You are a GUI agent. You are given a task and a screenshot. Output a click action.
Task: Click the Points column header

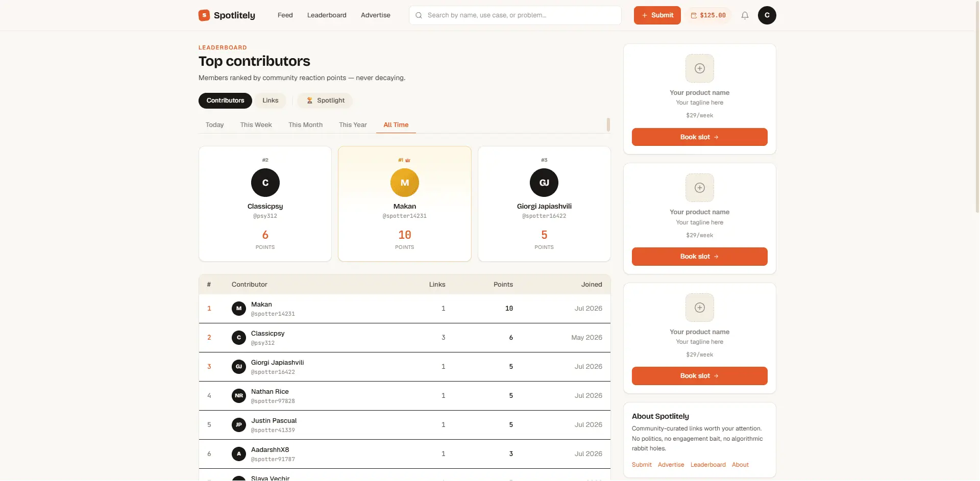coord(503,285)
